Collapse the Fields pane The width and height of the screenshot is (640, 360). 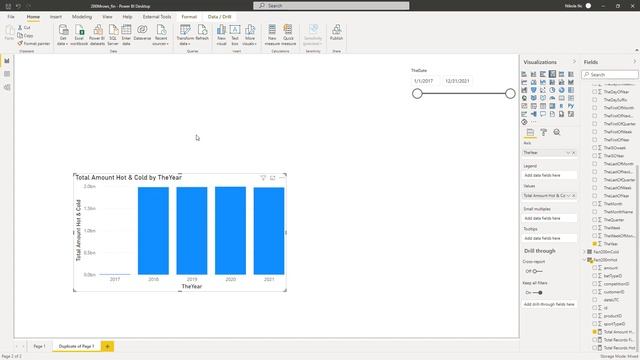pyautogui.click(x=635, y=62)
